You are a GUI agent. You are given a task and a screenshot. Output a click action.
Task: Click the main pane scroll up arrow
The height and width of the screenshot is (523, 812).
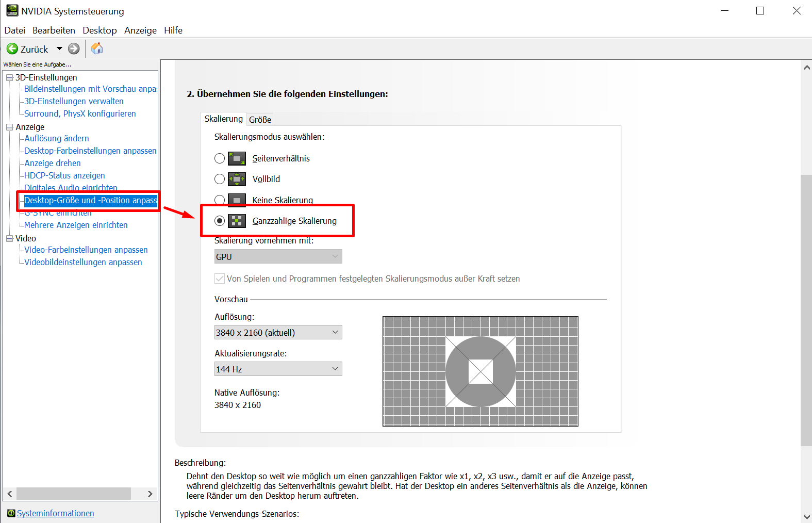pyautogui.click(x=806, y=67)
